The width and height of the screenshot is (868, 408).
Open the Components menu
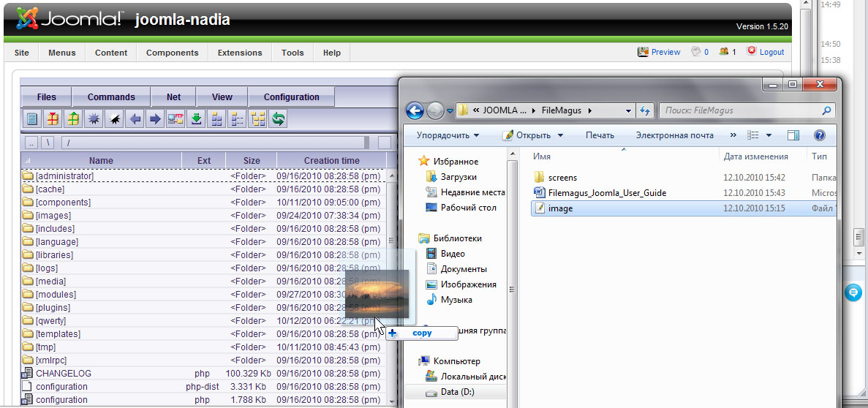172,53
